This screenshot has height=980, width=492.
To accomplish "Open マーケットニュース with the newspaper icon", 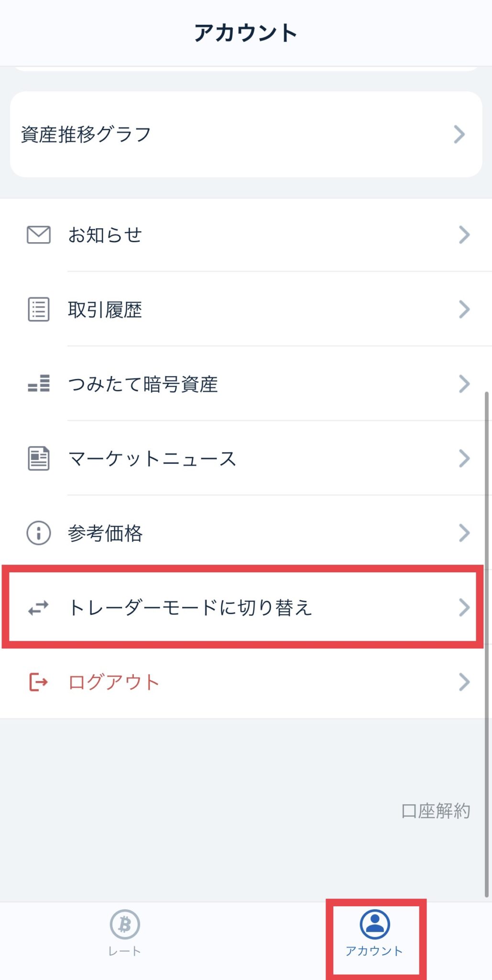I will [39, 458].
